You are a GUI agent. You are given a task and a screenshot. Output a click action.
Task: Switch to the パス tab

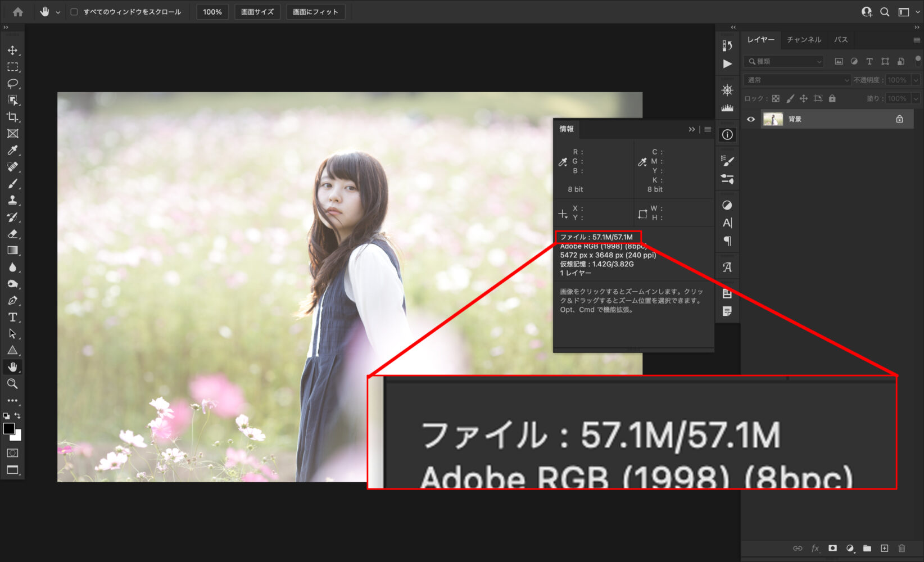pos(840,39)
